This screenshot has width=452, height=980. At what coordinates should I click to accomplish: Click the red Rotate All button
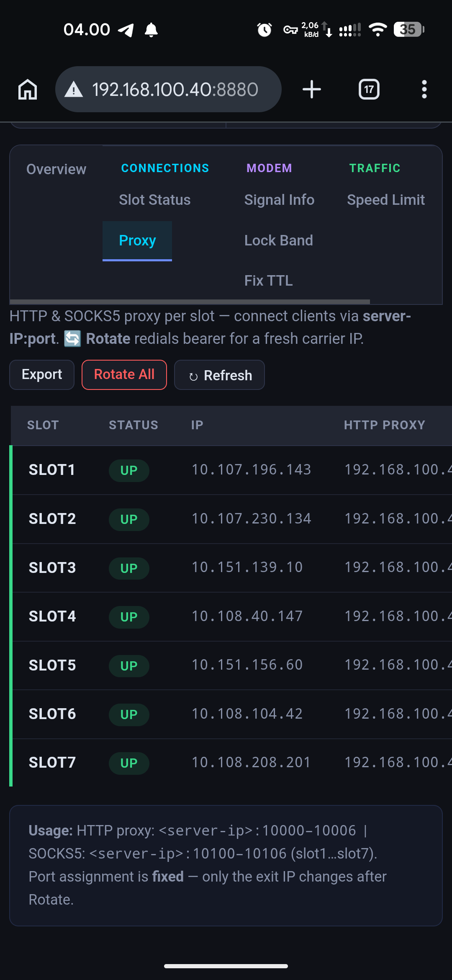tap(124, 374)
